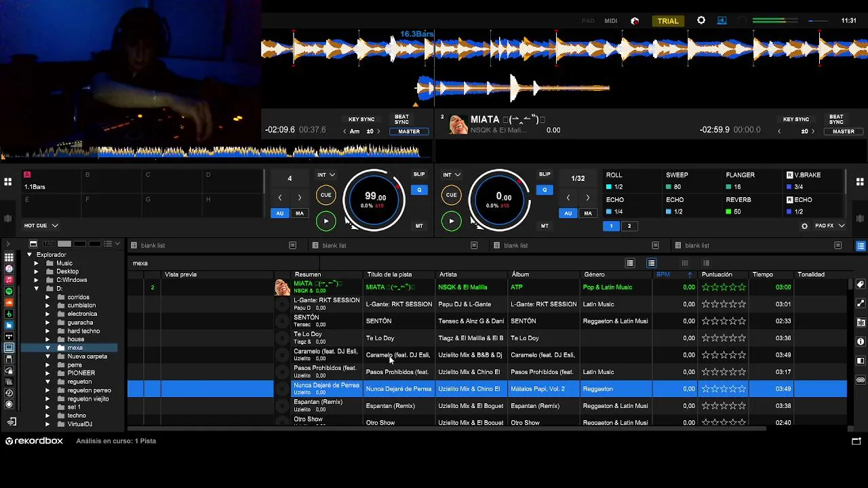Open the PAD FX mode dropdown
Viewport: 868px width, 488px height.
coord(829,226)
